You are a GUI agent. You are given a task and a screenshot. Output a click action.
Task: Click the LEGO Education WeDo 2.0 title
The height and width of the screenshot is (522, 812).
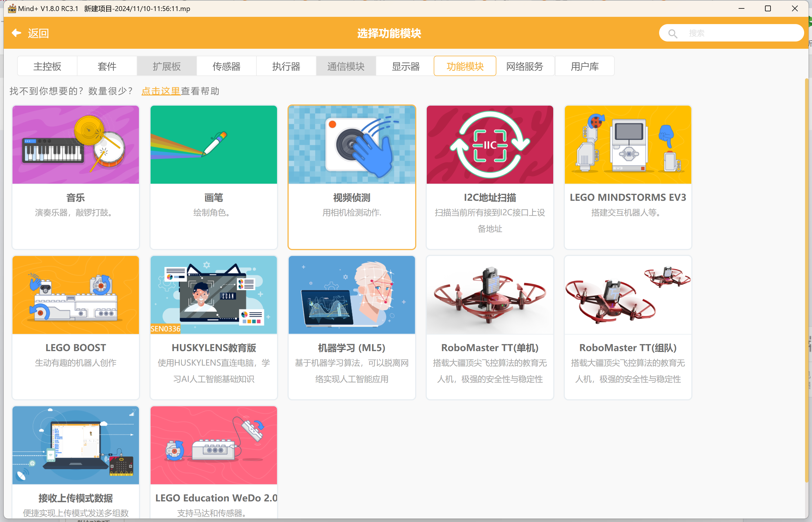pos(216,498)
